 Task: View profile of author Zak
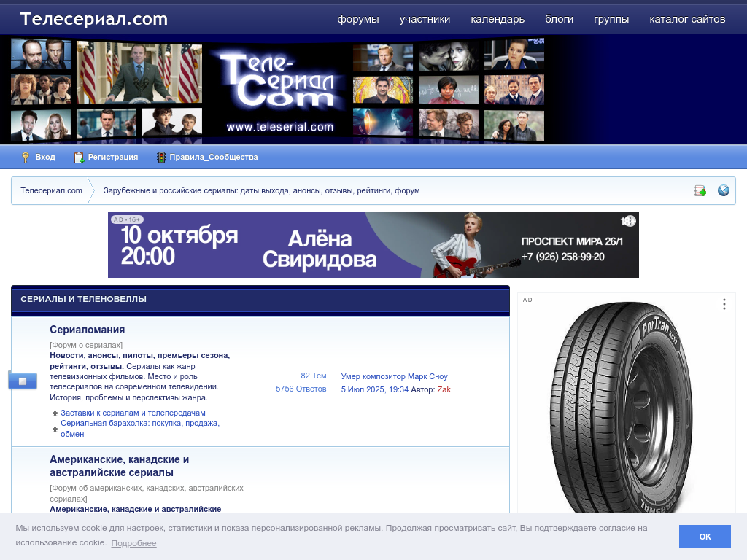pos(444,389)
